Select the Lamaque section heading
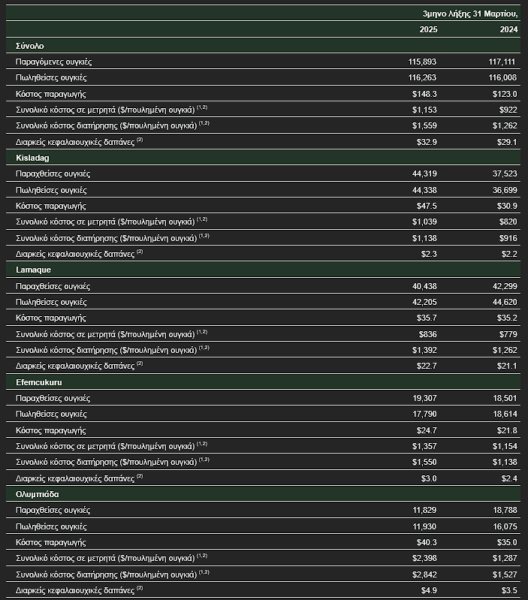This screenshot has width=528, height=600. 33,270
